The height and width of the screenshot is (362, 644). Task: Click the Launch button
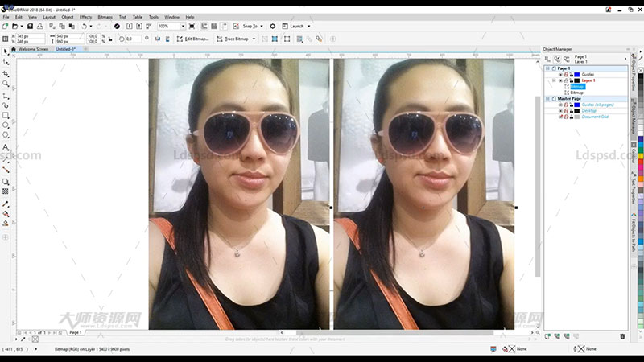[293, 26]
